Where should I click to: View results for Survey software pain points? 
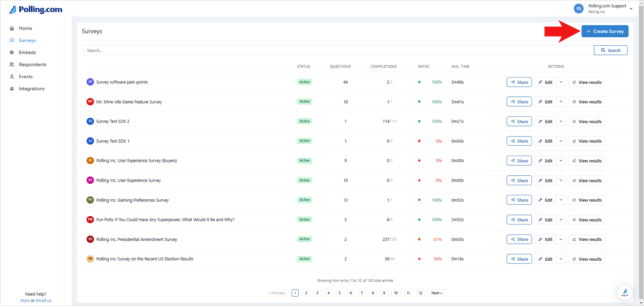587,82
